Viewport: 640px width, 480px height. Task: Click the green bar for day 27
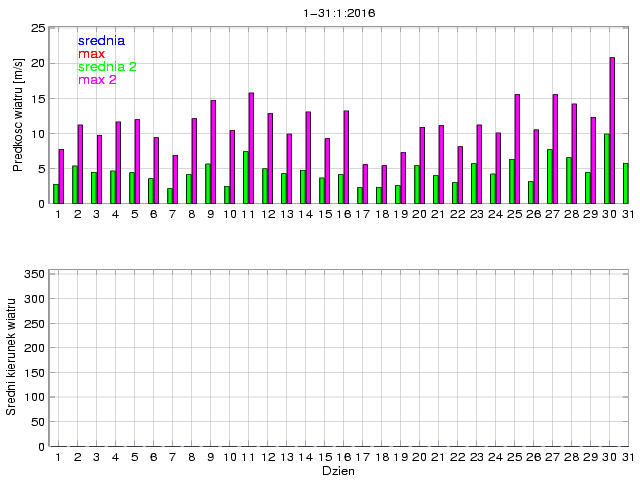point(549,176)
